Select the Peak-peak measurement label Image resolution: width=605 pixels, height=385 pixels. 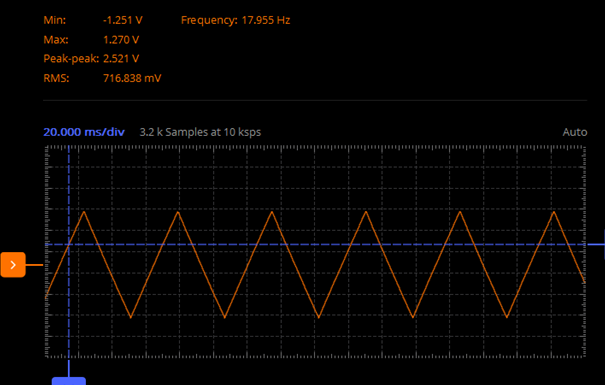pos(71,59)
